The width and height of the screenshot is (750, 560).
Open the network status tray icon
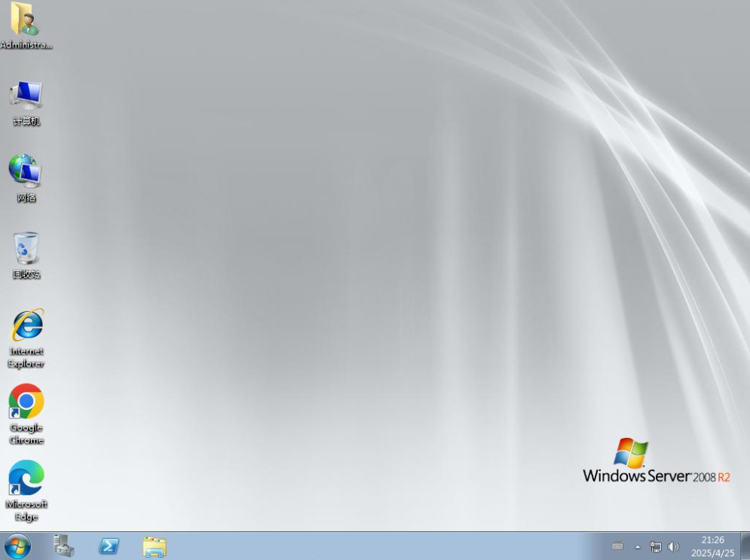[655, 546]
